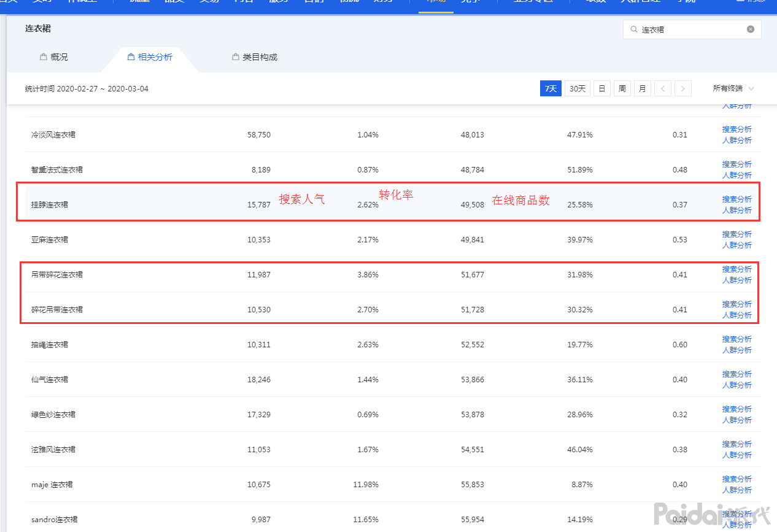777x532 pixels.
Task: Open 搜索分析 for 吊带碎花连衣裙
Action: click(x=736, y=269)
